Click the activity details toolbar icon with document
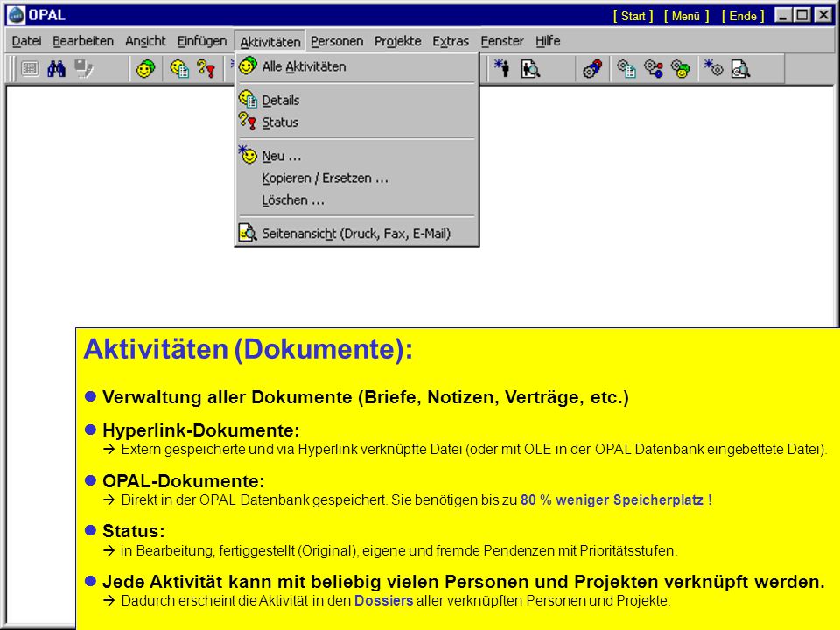 179,68
